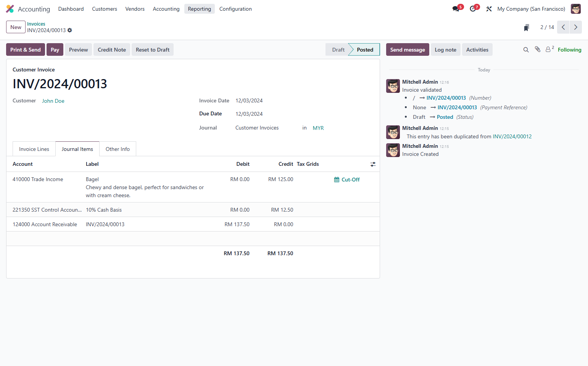Go to the previous record arrow
588x366 pixels.
(x=563, y=27)
